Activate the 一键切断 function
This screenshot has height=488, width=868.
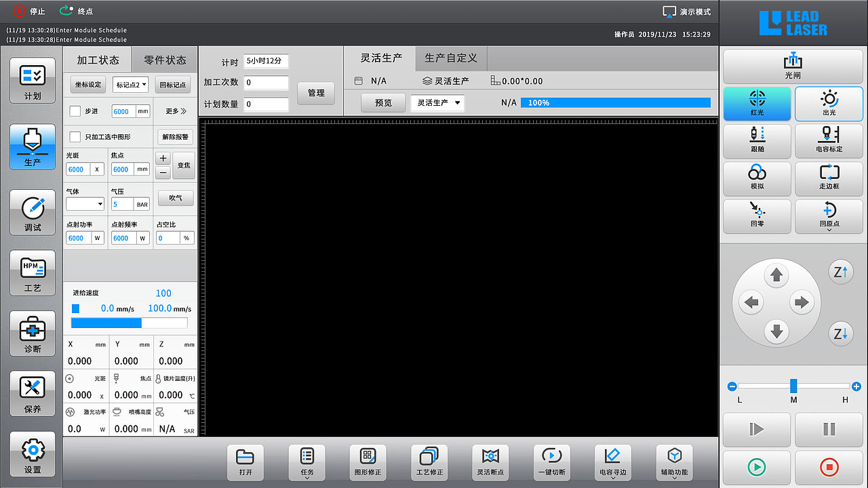551,463
